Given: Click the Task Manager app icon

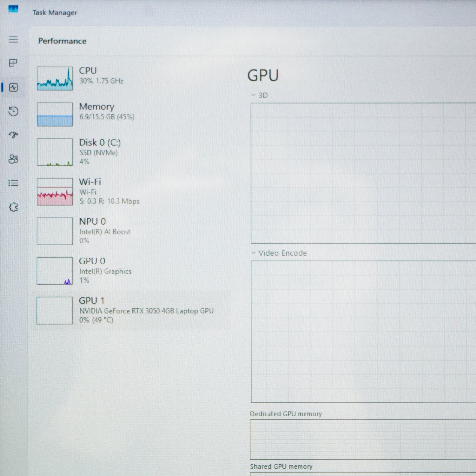Looking at the screenshot, I should 13,9.
